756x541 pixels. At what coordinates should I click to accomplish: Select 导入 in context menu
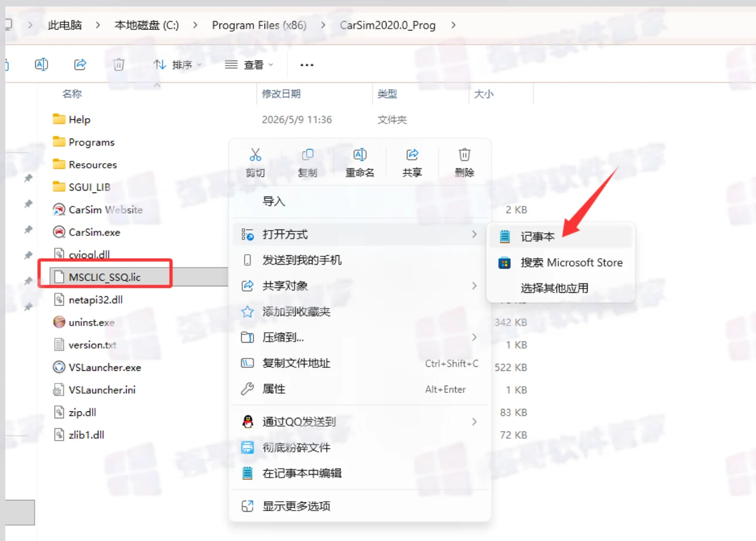[360, 201]
